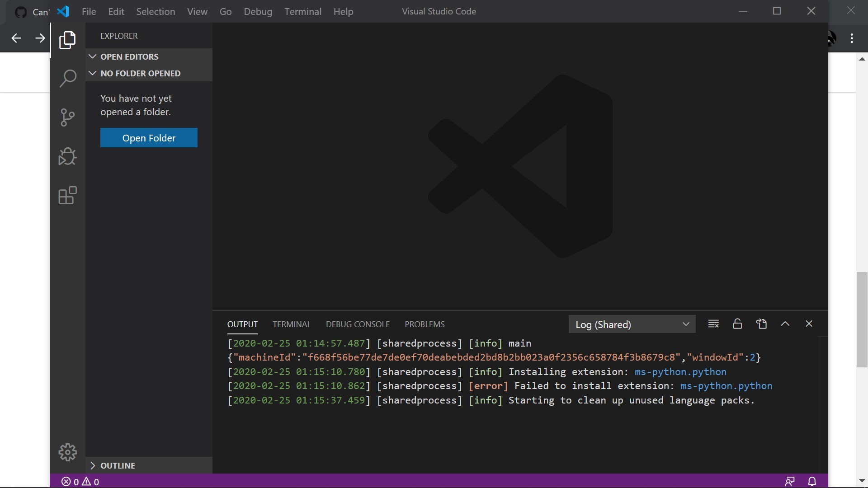Open the Edit menu
Viewport: 868px width, 488px height.
pyautogui.click(x=116, y=11)
